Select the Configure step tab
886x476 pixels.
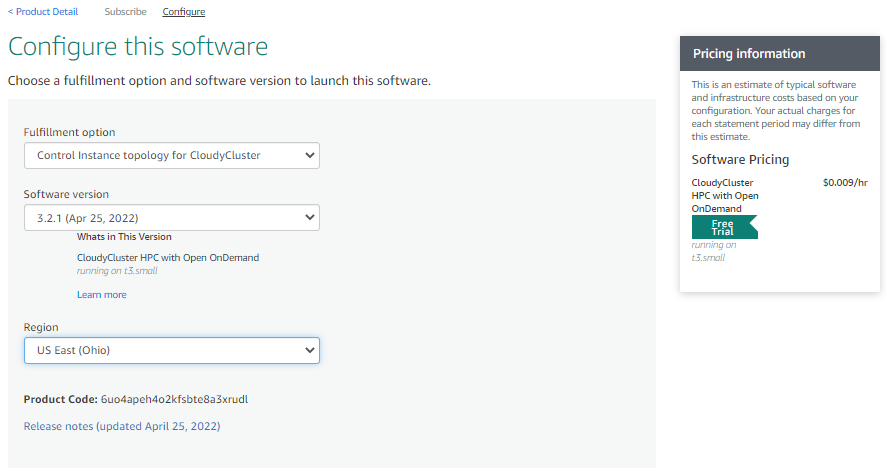coord(184,11)
